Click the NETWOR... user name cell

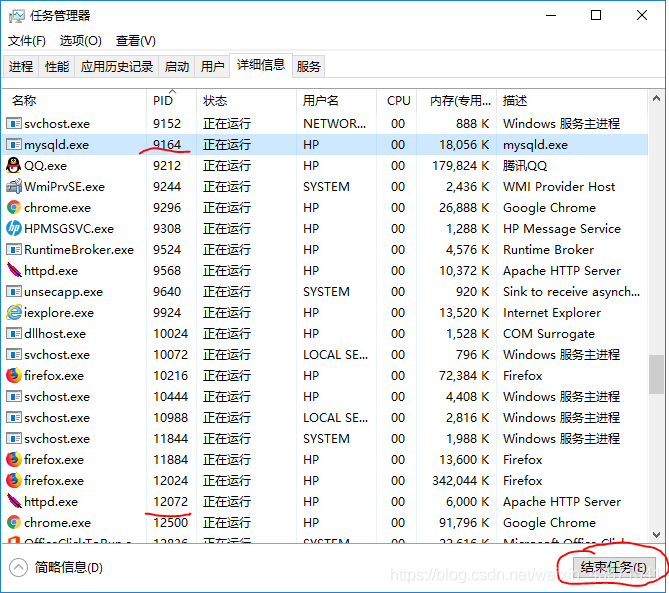[x=334, y=124]
